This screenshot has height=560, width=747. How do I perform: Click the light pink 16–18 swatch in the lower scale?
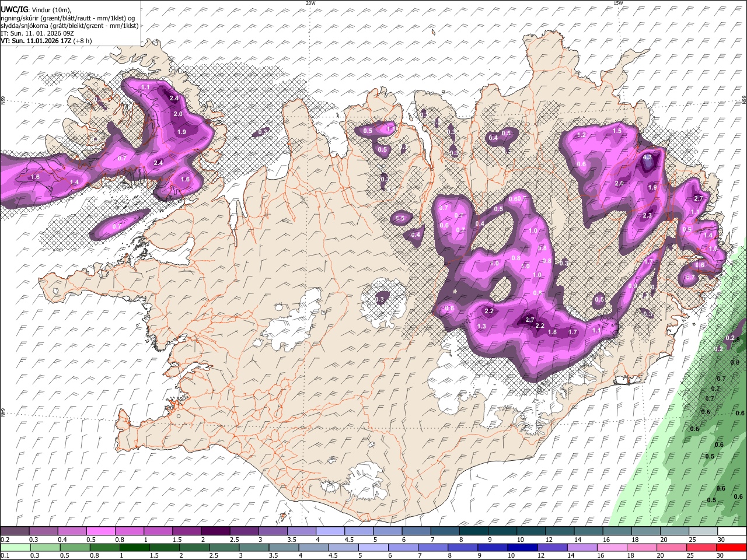coord(612,548)
